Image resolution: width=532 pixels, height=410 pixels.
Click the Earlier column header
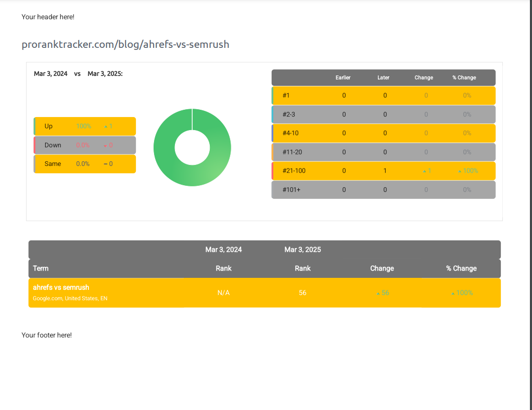coord(343,78)
